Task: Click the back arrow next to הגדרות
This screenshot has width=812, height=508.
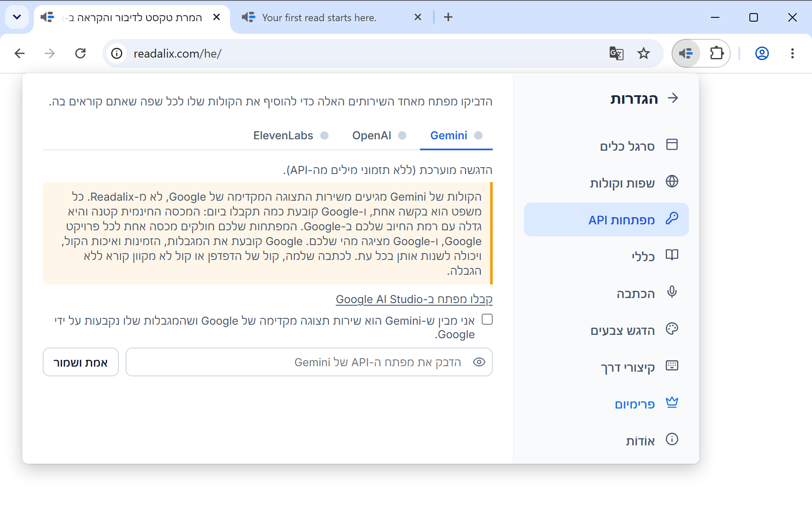Action: pos(672,98)
